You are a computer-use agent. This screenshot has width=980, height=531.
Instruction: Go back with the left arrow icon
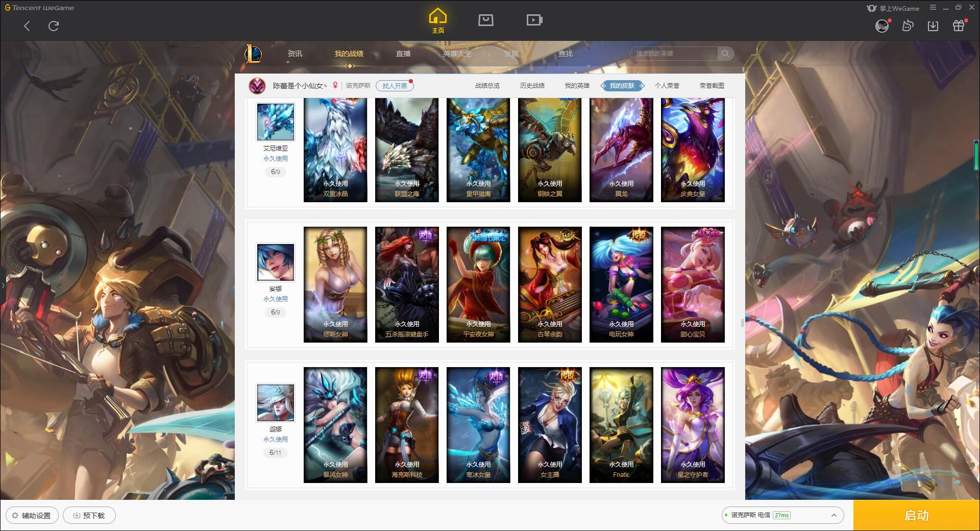[27, 26]
